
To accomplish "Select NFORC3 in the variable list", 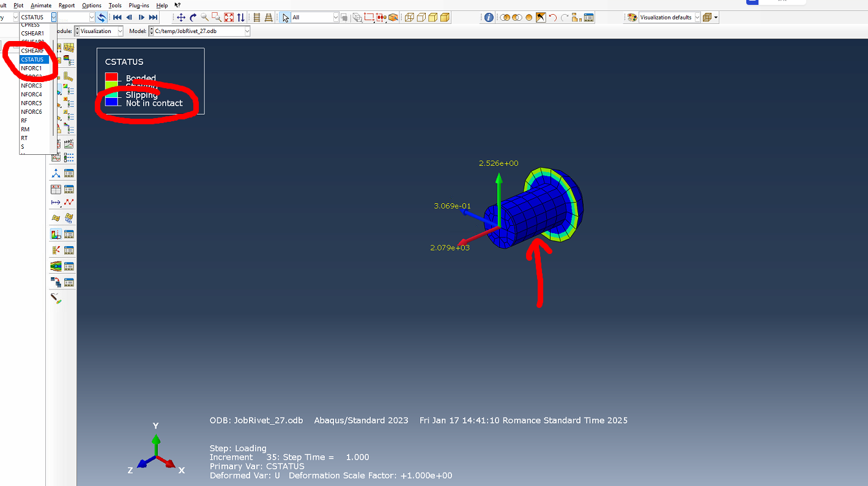I will [x=32, y=86].
